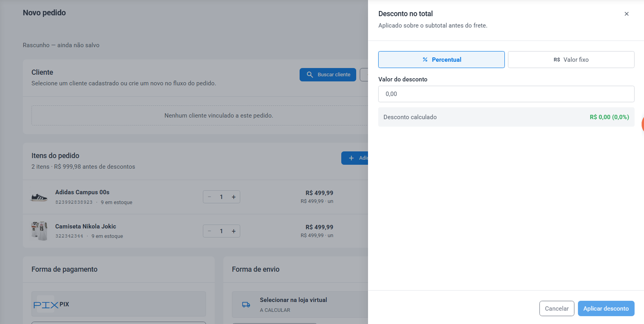Viewport: 644px width, 324px height.
Task: Increase quantity of Camiseta Nikola Jokic
Action: pos(234,231)
